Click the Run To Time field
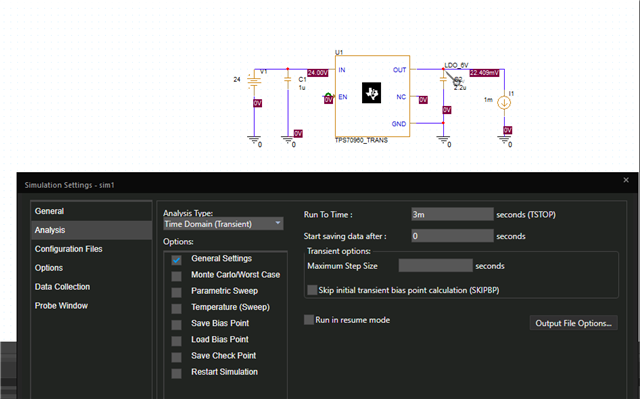 coord(452,214)
